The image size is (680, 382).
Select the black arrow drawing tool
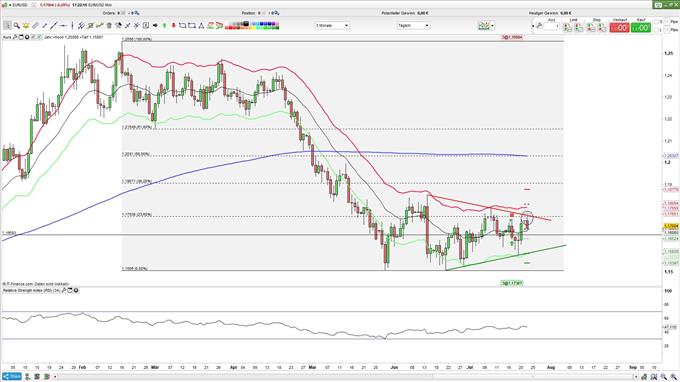[155, 26]
